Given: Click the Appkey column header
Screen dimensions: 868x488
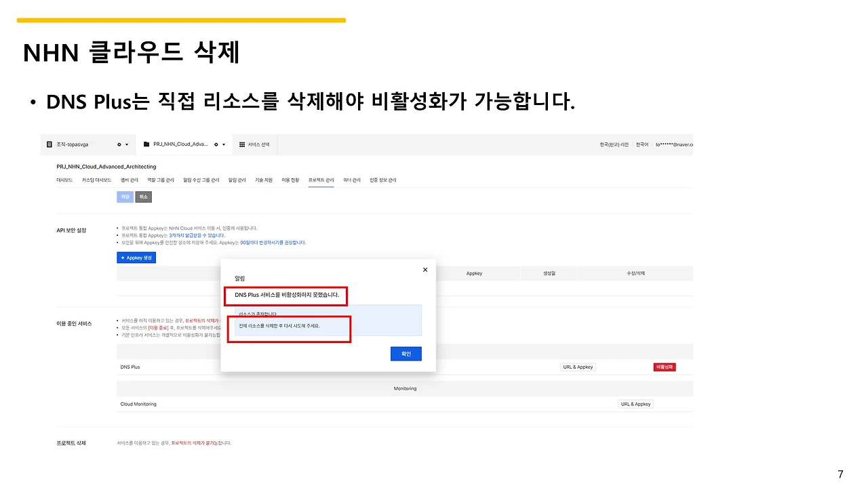Looking at the screenshot, I should [474, 273].
